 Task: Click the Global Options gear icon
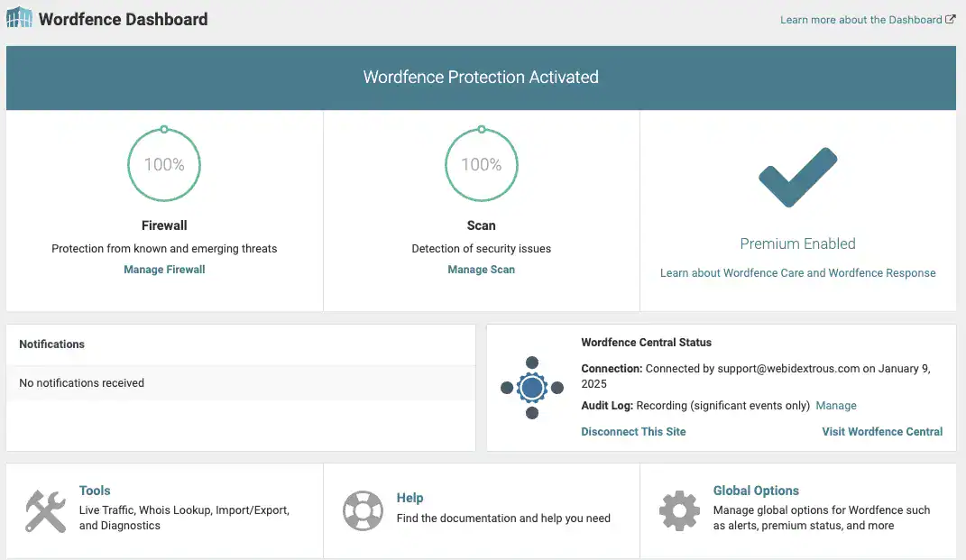click(x=679, y=510)
